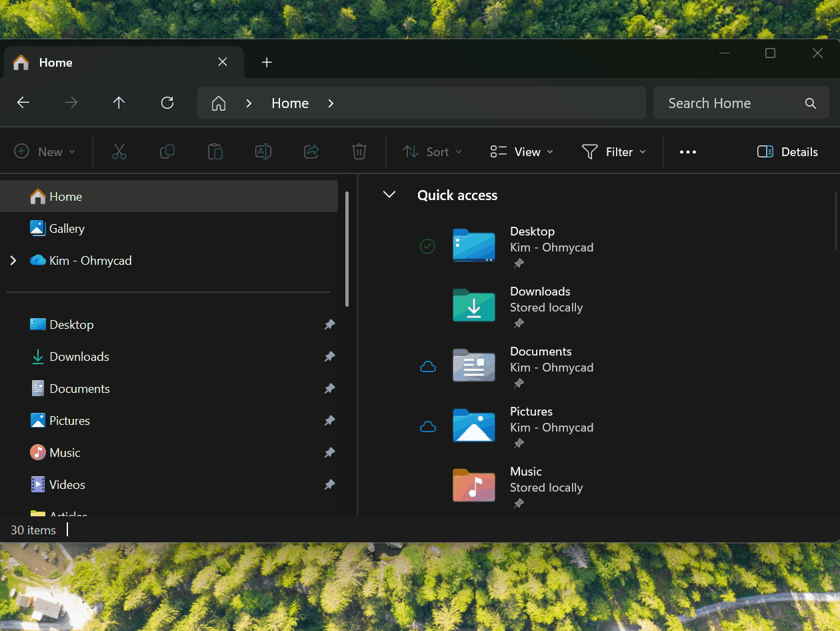This screenshot has height=631, width=840.
Task: Go back with the left arrow
Action: click(x=23, y=103)
